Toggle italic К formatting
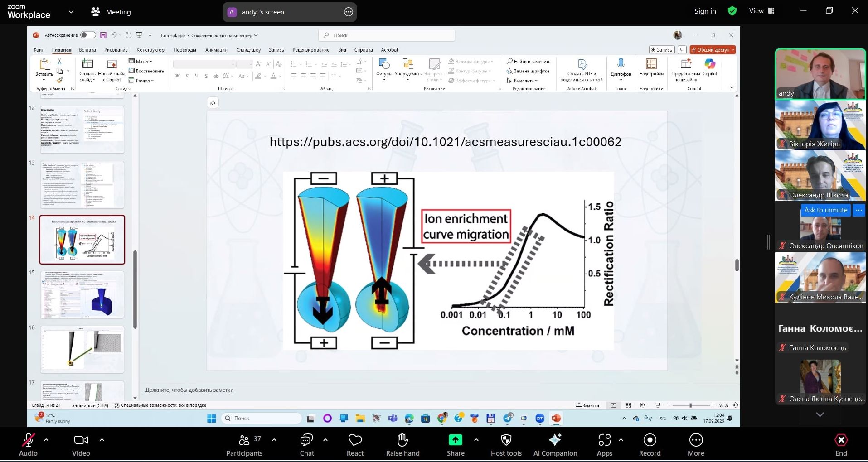The image size is (868, 462). coord(187,76)
